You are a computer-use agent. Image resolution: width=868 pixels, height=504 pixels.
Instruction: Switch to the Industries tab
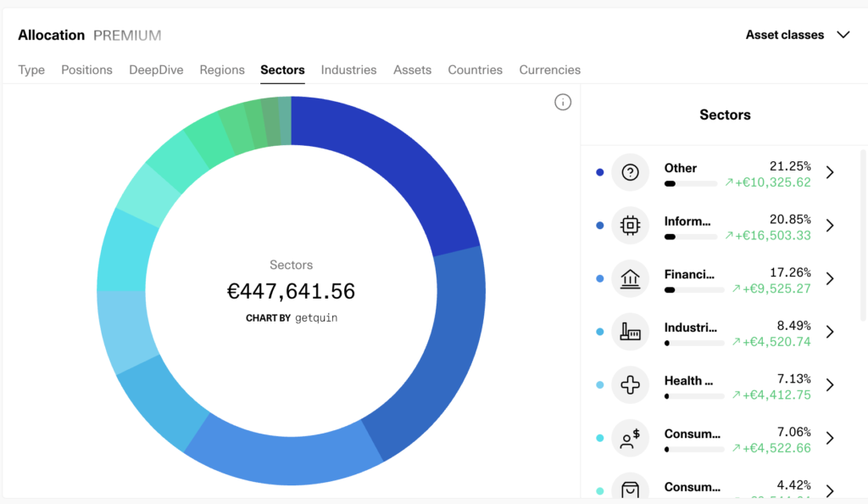[x=348, y=70]
